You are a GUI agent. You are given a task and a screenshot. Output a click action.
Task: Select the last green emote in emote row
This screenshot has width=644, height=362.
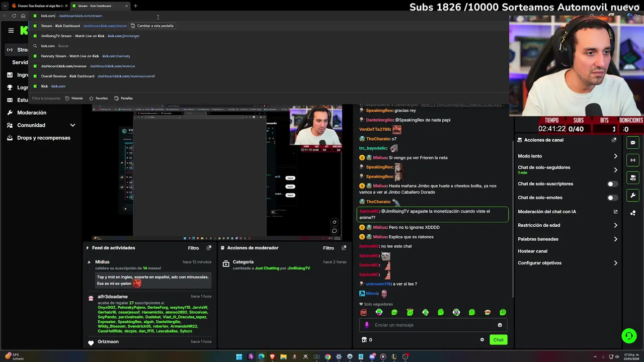503,312
